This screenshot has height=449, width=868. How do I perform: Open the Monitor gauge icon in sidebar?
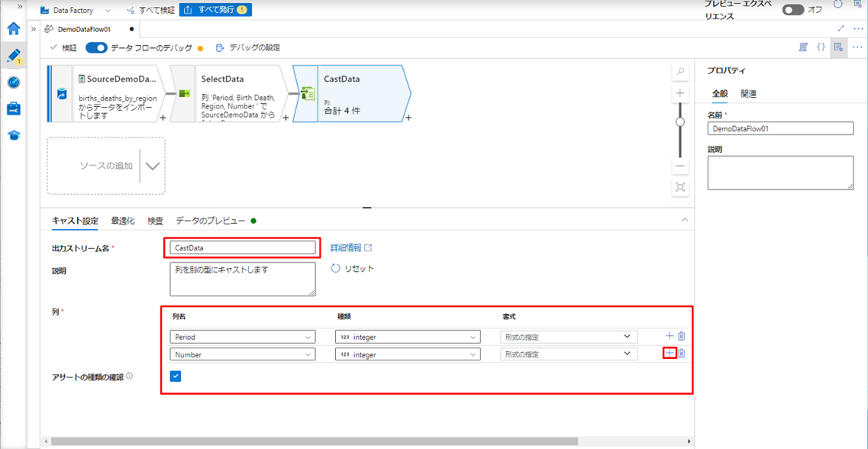click(x=13, y=82)
